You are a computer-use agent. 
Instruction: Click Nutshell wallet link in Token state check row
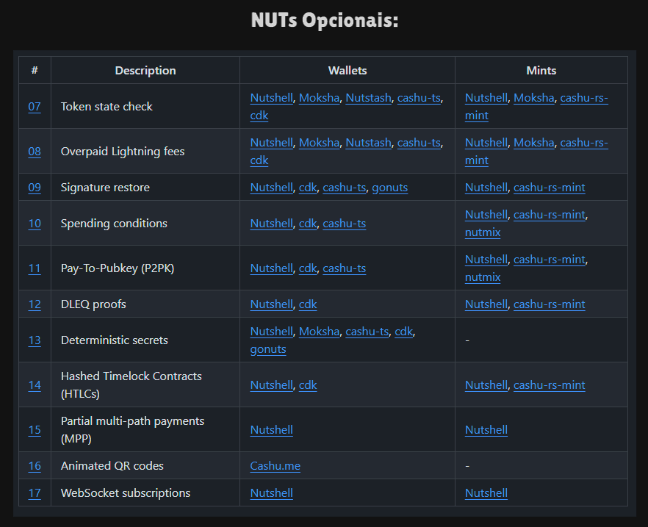(272, 98)
